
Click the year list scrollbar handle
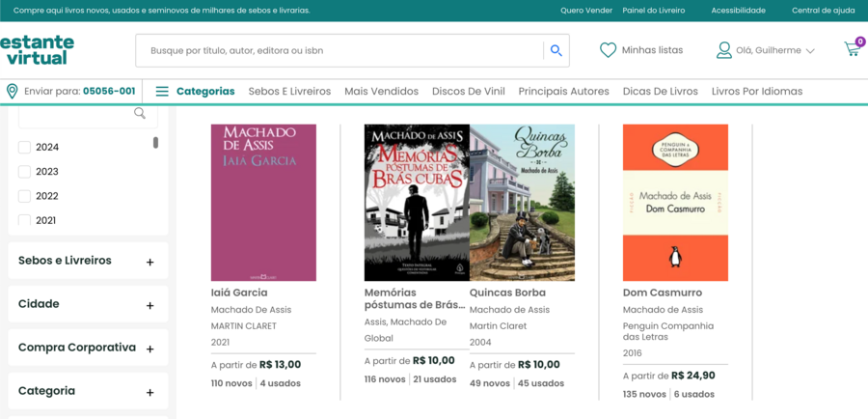155,143
